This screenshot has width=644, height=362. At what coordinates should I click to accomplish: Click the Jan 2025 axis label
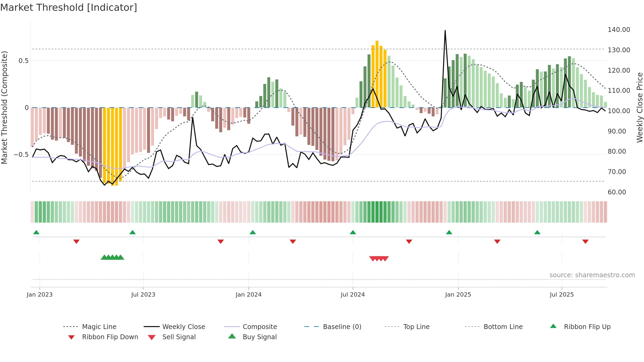(x=458, y=294)
